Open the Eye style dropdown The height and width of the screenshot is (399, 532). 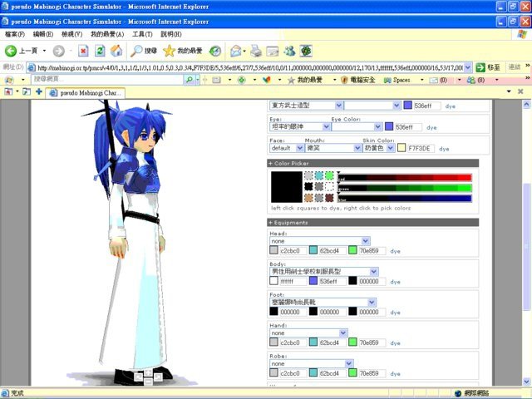pyautogui.click(x=300, y=126)
